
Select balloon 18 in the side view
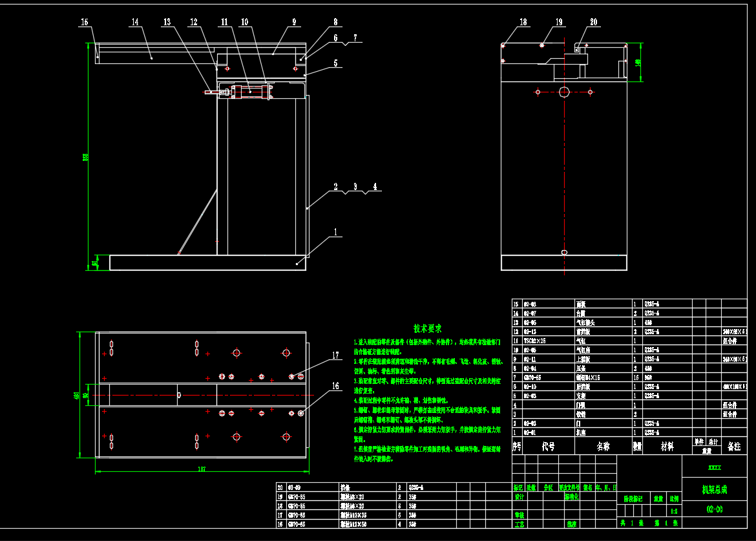[523, 22]
